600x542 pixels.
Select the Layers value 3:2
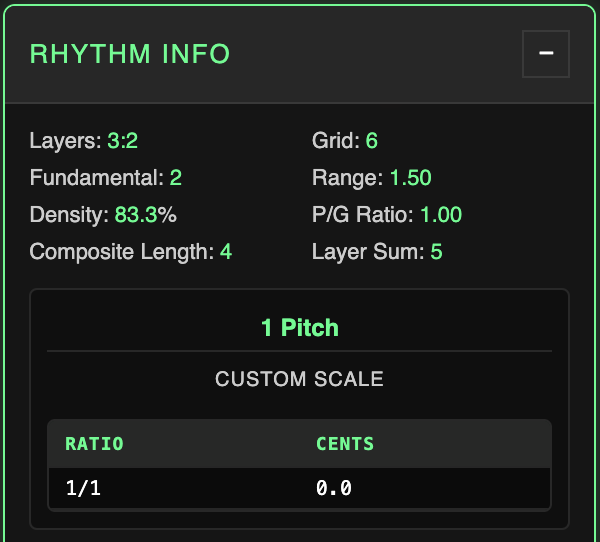122,141
